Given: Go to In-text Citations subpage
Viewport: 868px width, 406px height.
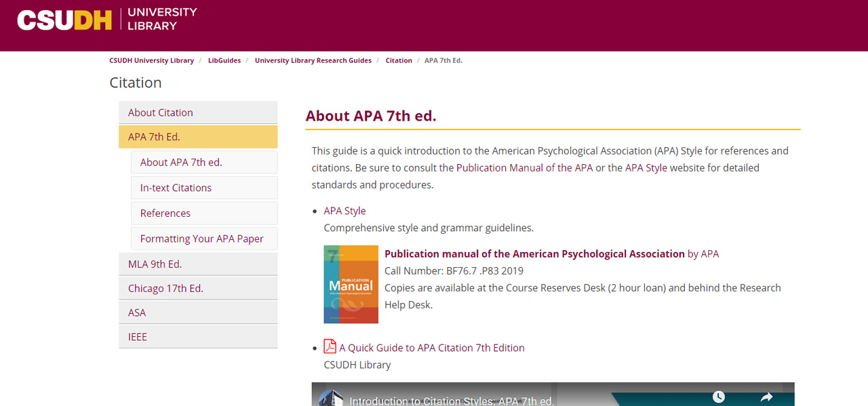Looking at the screenshot, I should click(204, 188).
